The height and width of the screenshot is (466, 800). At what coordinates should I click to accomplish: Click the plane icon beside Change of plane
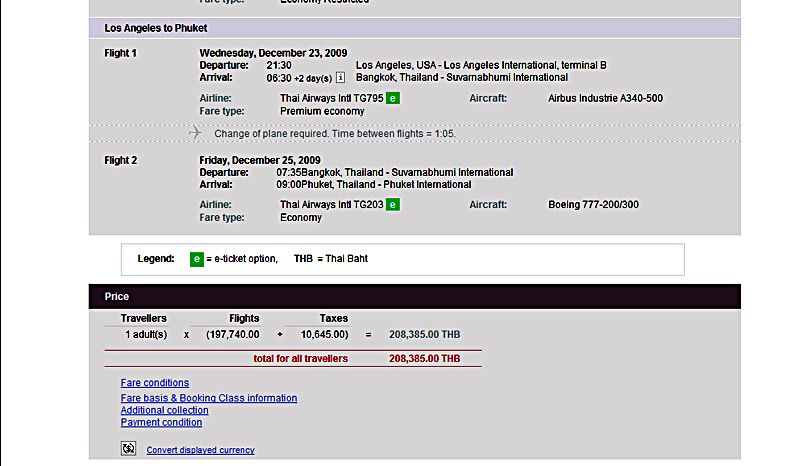click(195, 133)
